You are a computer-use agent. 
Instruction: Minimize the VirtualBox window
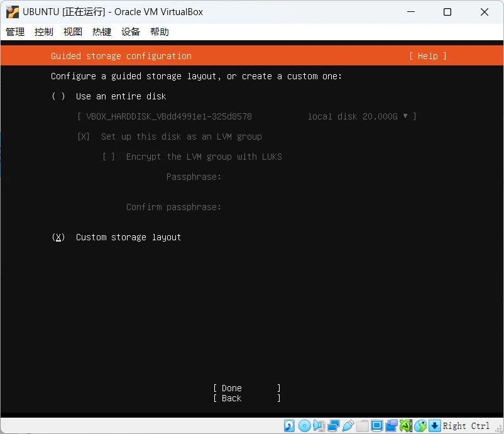pyautogui.click(x=411, y=12)
